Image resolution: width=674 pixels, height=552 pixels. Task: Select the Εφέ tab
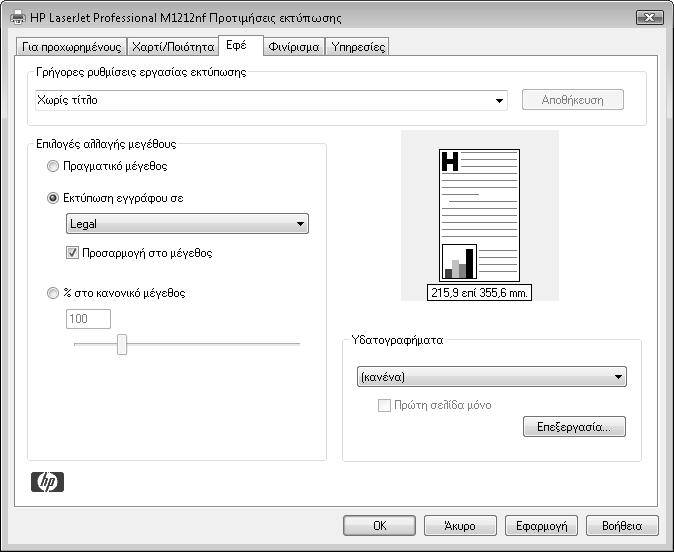241,45
